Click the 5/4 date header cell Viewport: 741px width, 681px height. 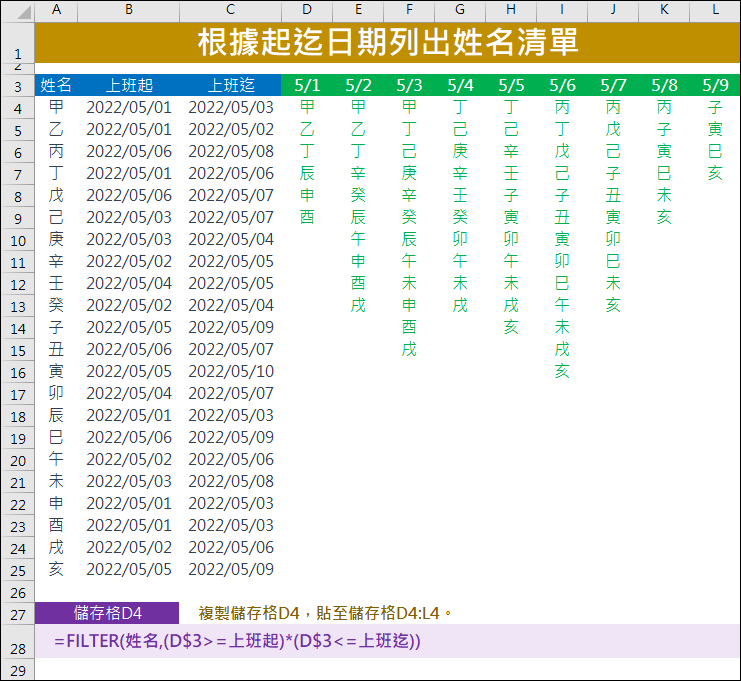click(460, 85)
